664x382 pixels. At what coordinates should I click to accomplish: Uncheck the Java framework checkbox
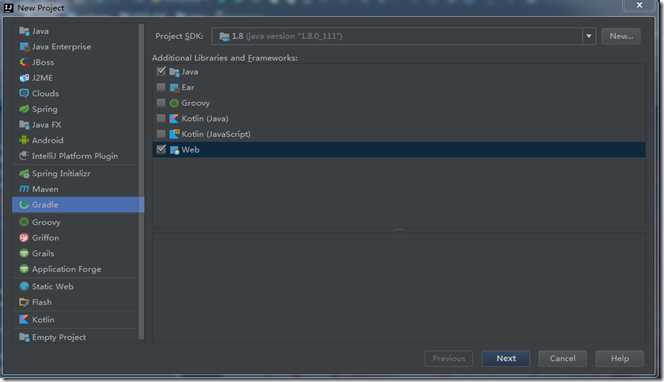pyautogui.click(x=161, y=71)
